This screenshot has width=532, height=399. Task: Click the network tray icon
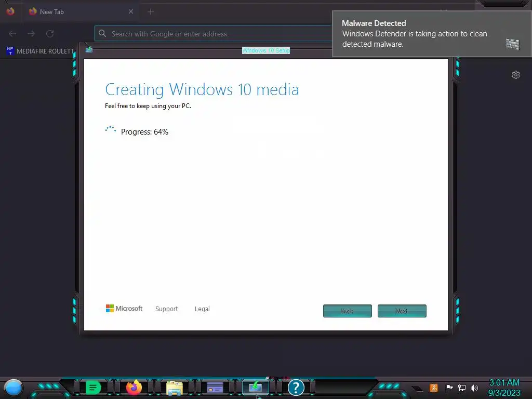click(462, 388)
